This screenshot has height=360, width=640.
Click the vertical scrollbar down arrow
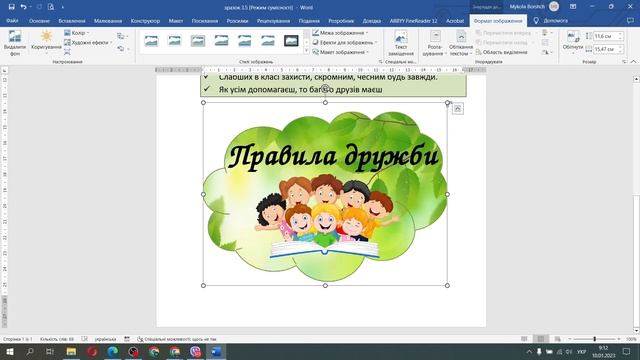(636, 330)
